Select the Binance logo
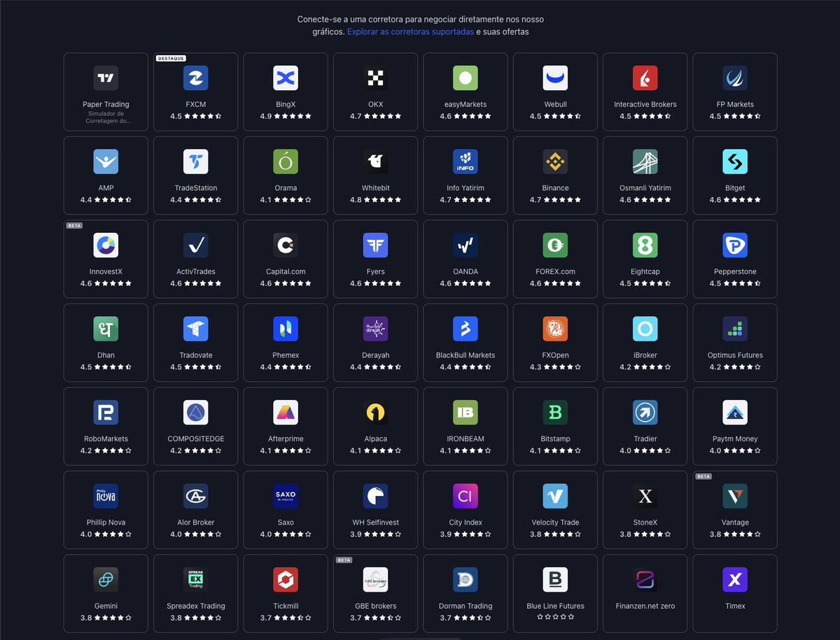840x640 pixels. point(555,162)
